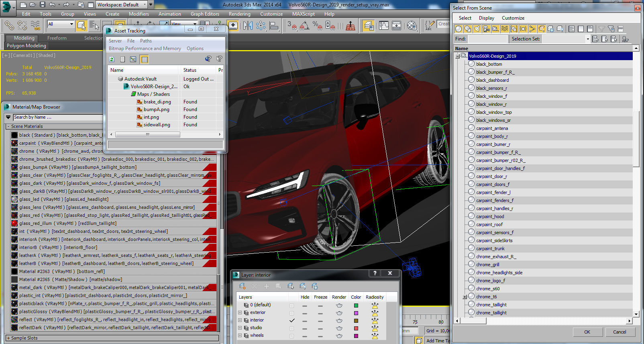The width and height of the screenshot is (644, 344).
Task: Open the Selection Set dropdown
Action: pyautogui.click(x=587, y=39)
